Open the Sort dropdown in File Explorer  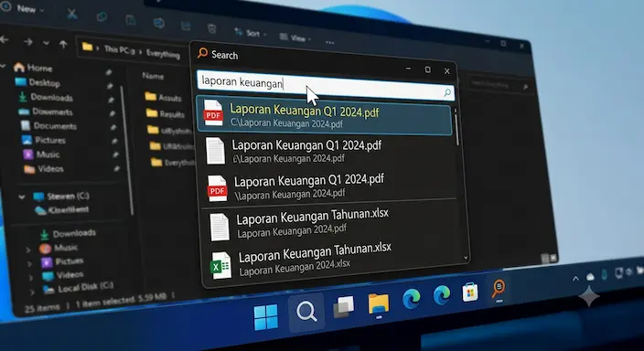click(250, 32)
